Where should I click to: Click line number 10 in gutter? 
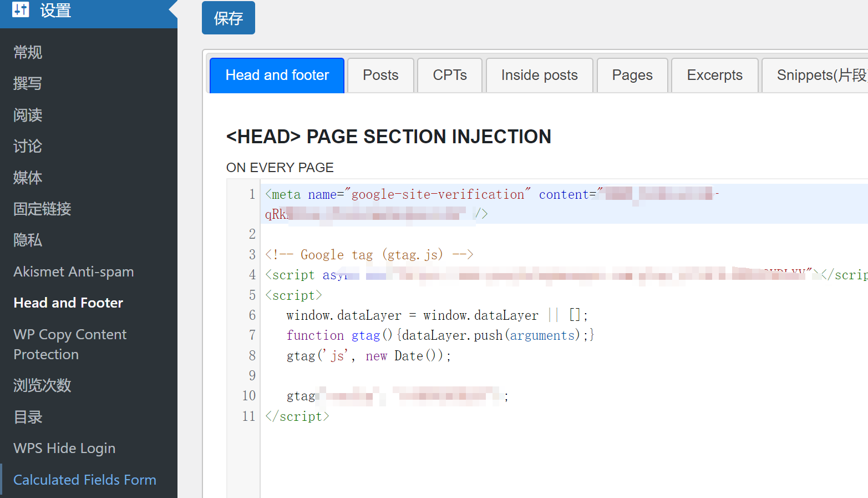click(x=249, y=396)
